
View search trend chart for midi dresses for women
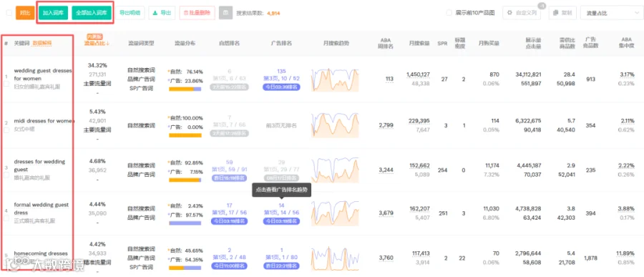335,125
